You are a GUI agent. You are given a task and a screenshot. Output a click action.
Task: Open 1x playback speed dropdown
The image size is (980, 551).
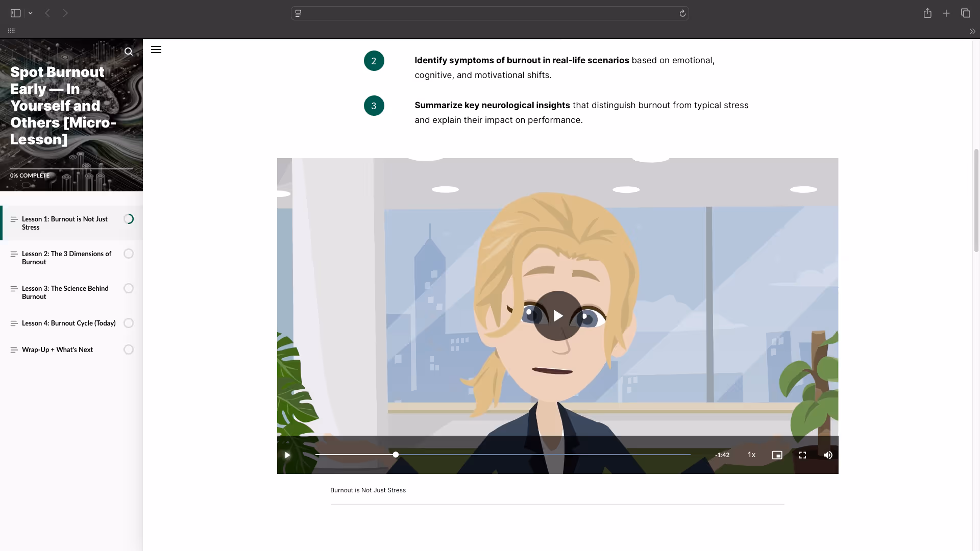point(751,455)
